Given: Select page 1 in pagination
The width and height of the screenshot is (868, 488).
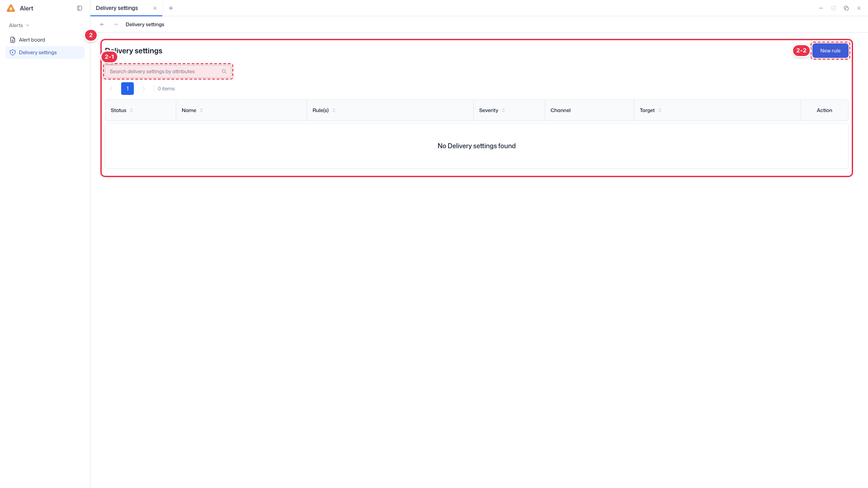Looking at the screenshot, I should pos(127,89).
